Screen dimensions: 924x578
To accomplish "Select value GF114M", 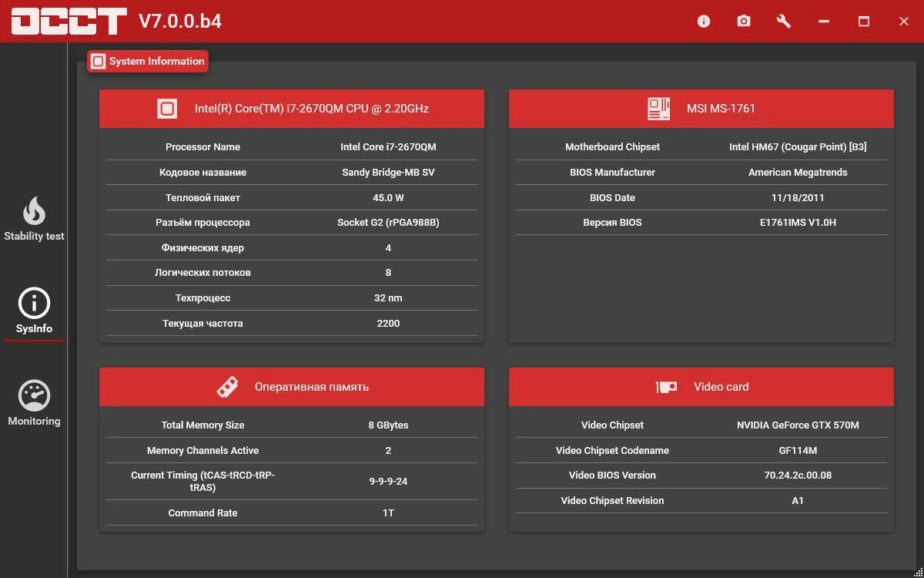I will click(x=798, y=450).
